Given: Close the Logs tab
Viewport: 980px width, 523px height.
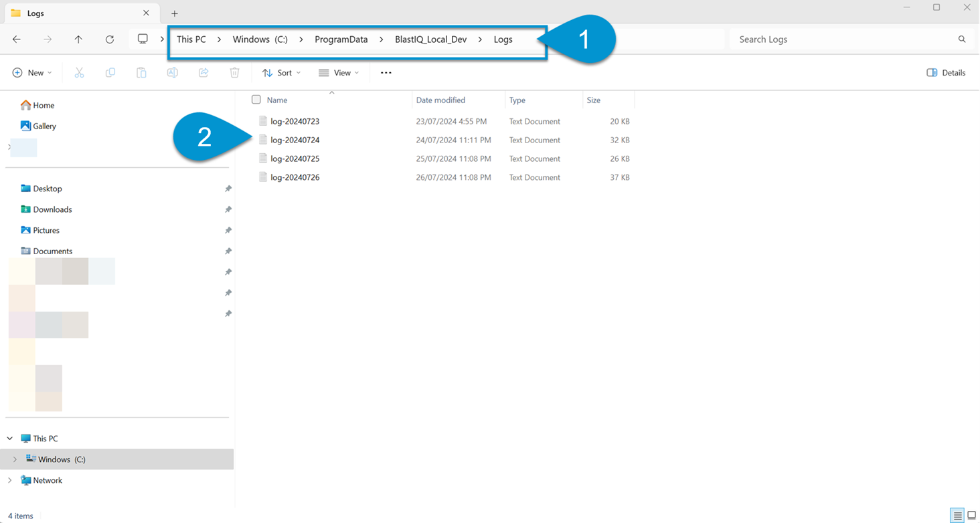Looking at the screenshot, I should (x=146, y=13).
